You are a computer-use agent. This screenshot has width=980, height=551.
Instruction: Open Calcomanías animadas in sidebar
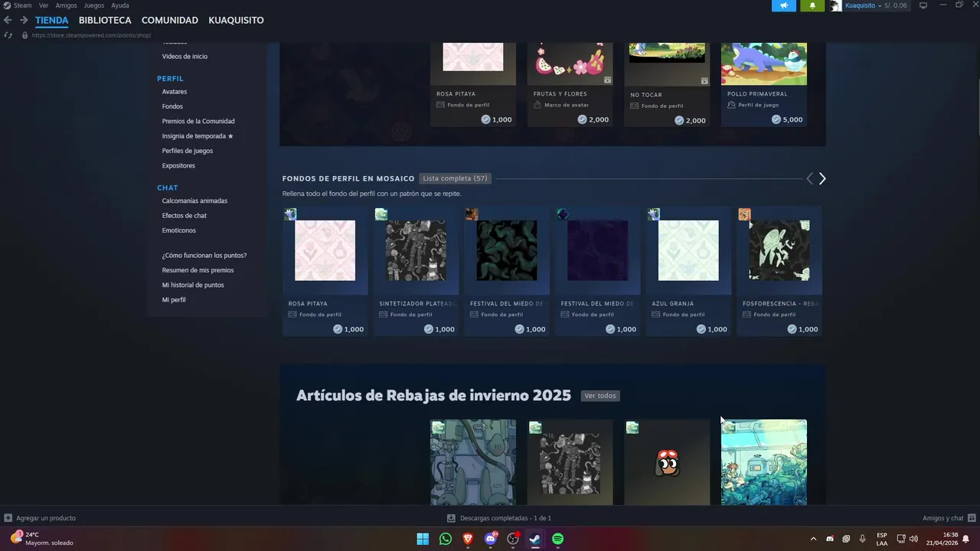coord(194,201)
